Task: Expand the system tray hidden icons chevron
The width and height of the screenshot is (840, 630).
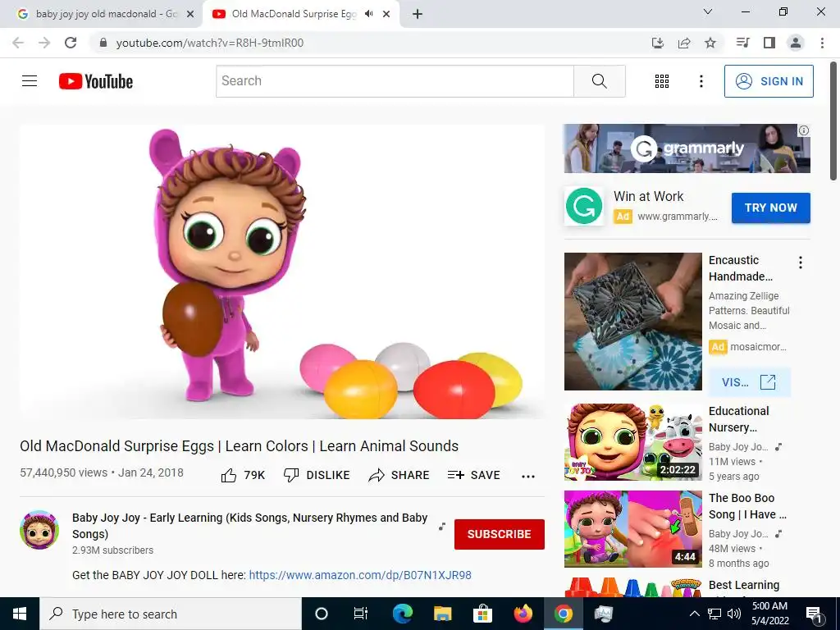Action: coord(694,614)
